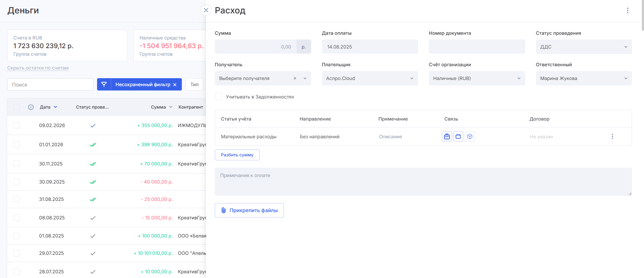Select the row checkbox for 08.08.2025
The image size is (644, 278).
click(x=17, y=218)
